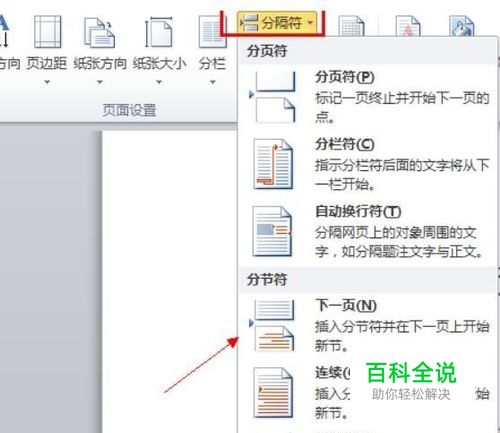Expand the arrow under 分栏
The image size is (500, 433).
(x=212, y=82)
